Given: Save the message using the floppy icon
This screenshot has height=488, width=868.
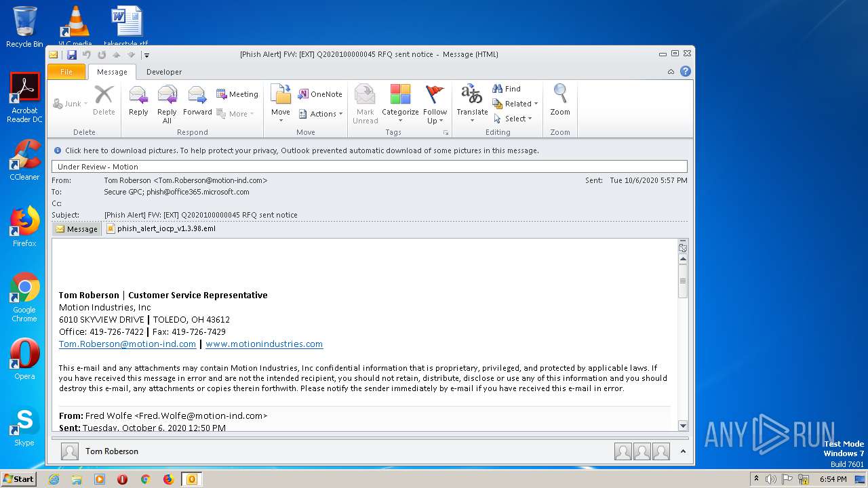Looking at the screenshot, I should click(x=72, y=55).
